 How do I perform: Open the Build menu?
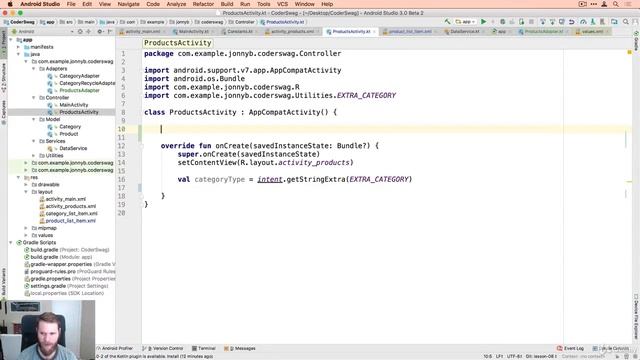click(x=227, y=4)
